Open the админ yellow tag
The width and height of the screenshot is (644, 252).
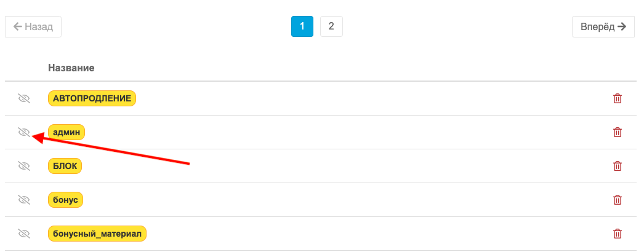pos(66,132)
